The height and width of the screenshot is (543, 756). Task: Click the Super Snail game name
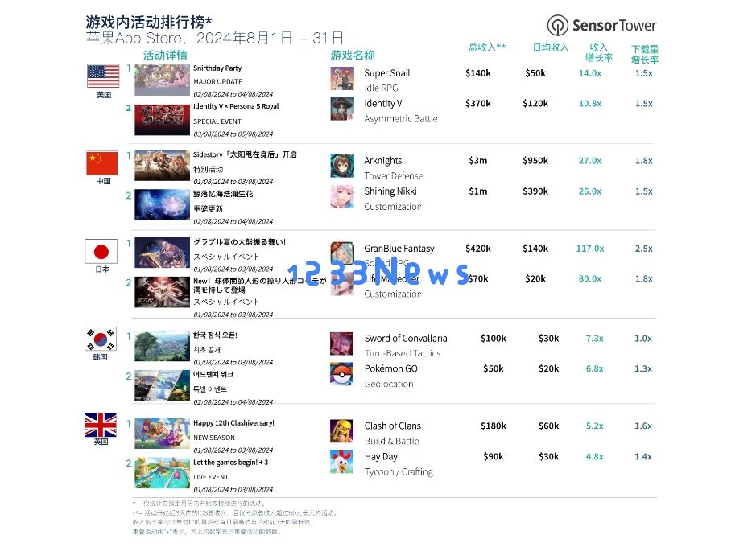coord(387,73)
